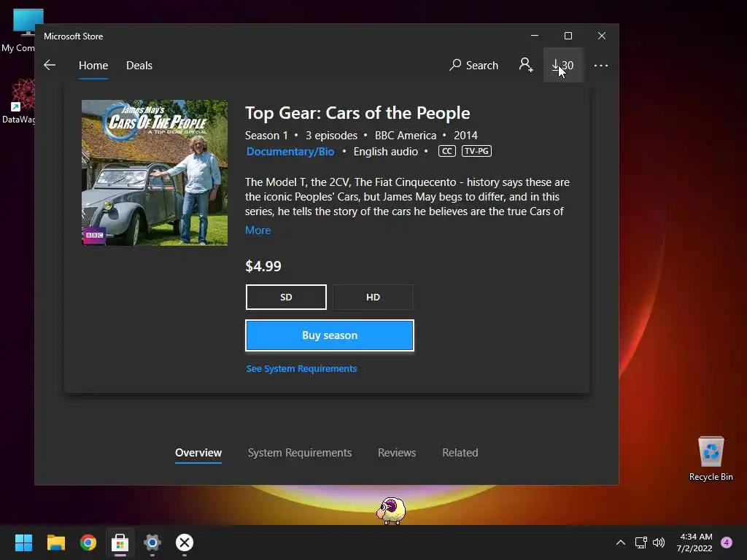Go back using the back arrow
This screenshot has width=747, height=560.
pos(50,65)
